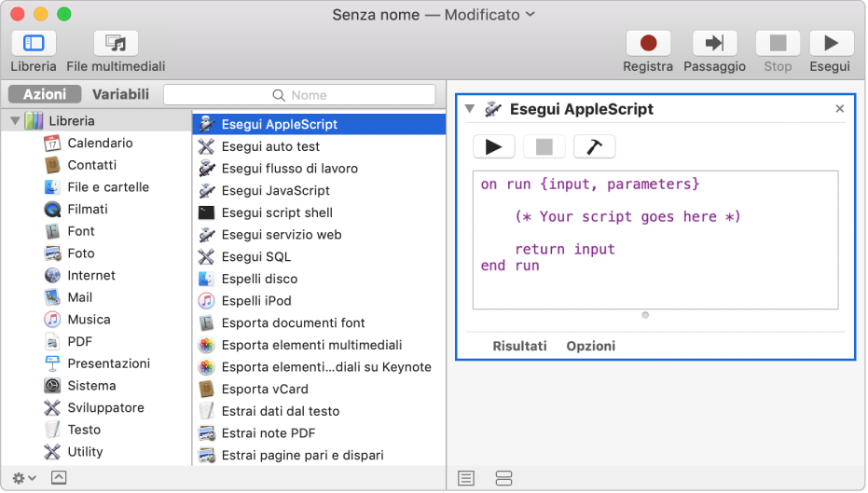Open the File multimediali browser
Screen dimensions: 868x493
tap(116, 44)
